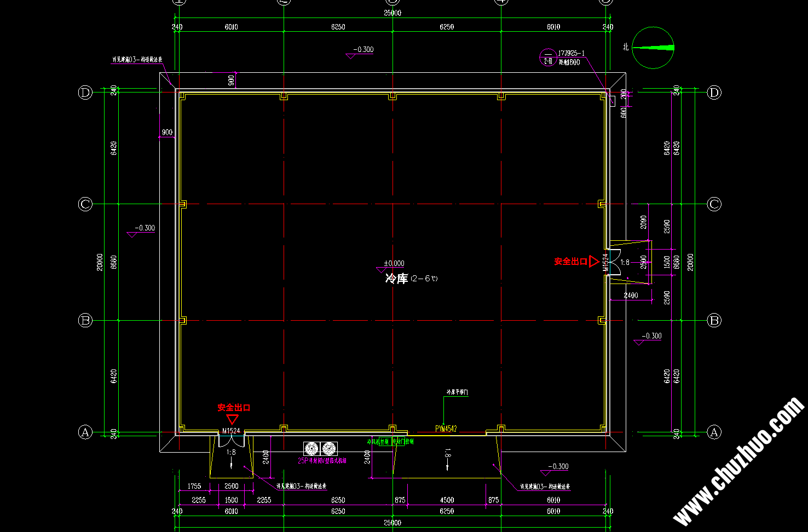Click the bottom M1524 double door symbol
The width and height of the screenshot is (808, 532).
coord(231,441)
